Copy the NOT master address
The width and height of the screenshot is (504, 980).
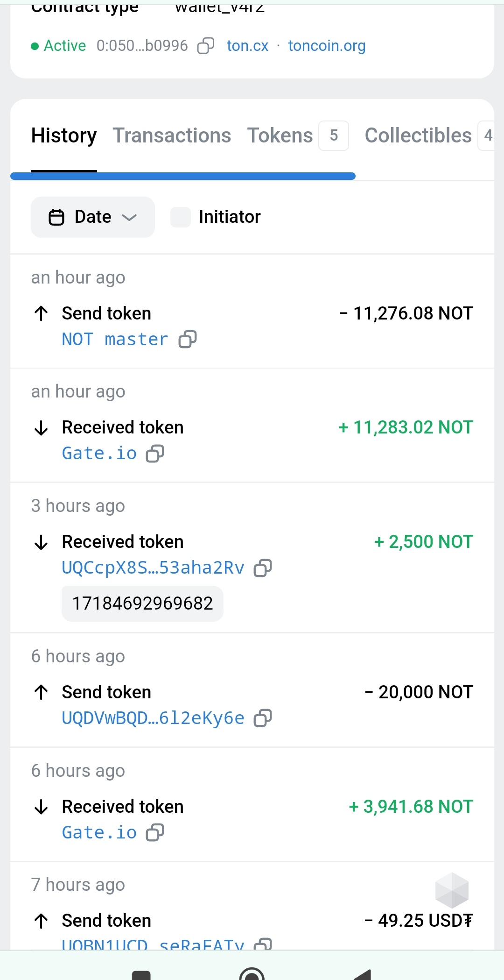pyautogui.click(x=188, y=339)
